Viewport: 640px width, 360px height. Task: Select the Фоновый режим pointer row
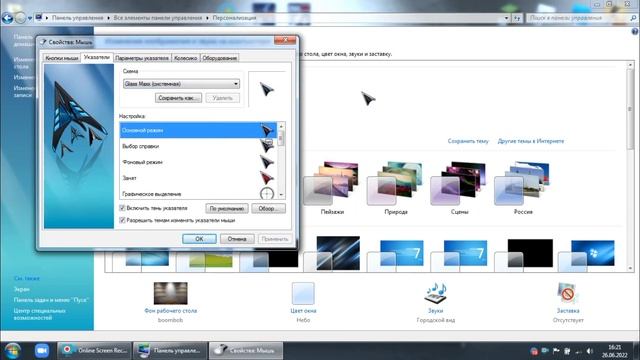pos(198,162)
